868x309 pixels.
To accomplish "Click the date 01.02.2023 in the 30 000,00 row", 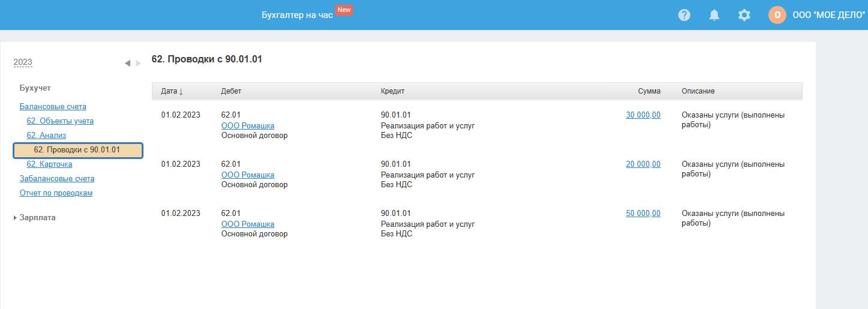I will tap(181, 115).
